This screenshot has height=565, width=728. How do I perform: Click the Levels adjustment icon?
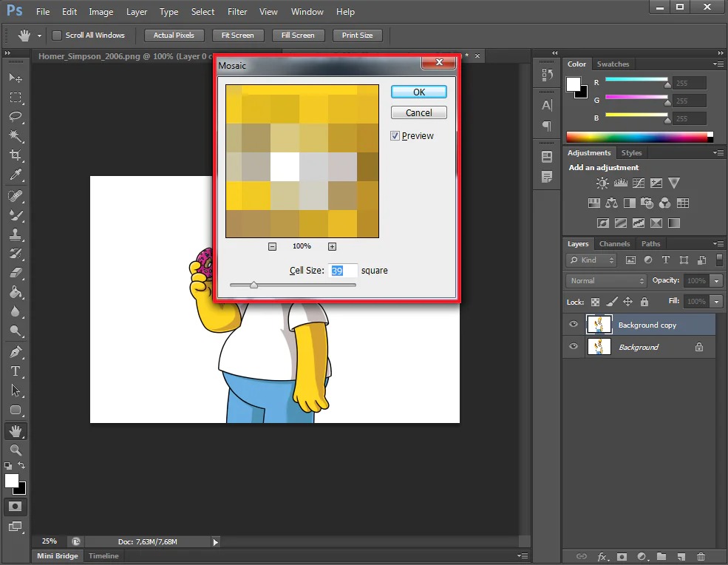[620, 183]
